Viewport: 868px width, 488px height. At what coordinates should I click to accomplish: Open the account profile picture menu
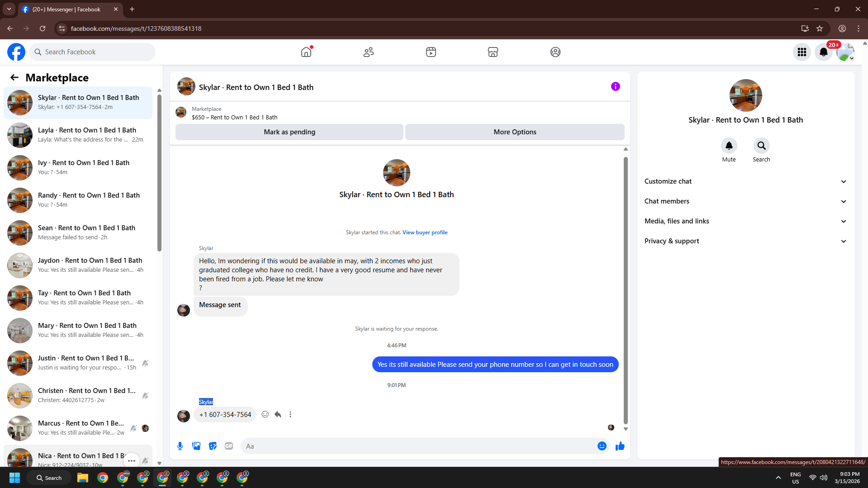pyautogui.click(x=845, y=52)
